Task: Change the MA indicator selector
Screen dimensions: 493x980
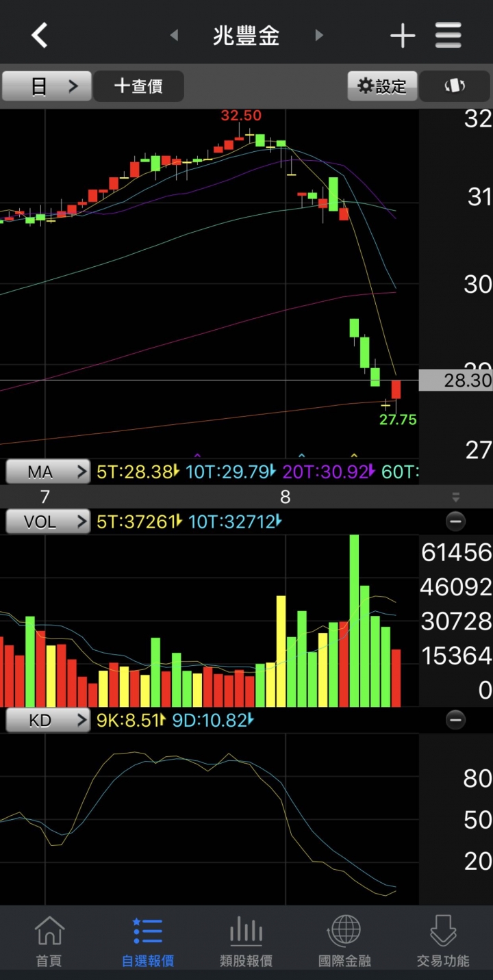Action: [x=48, y=472]
